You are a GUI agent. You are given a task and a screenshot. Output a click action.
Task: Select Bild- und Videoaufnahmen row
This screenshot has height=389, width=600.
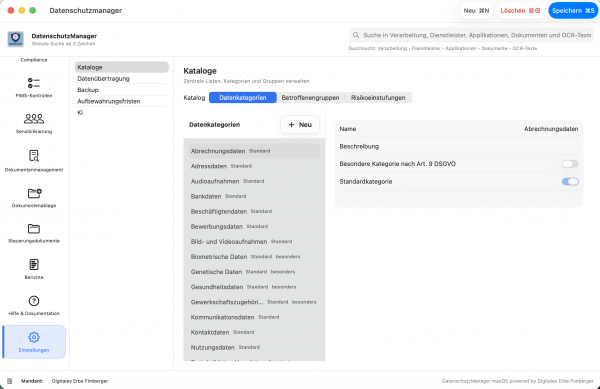click(254, 242)
